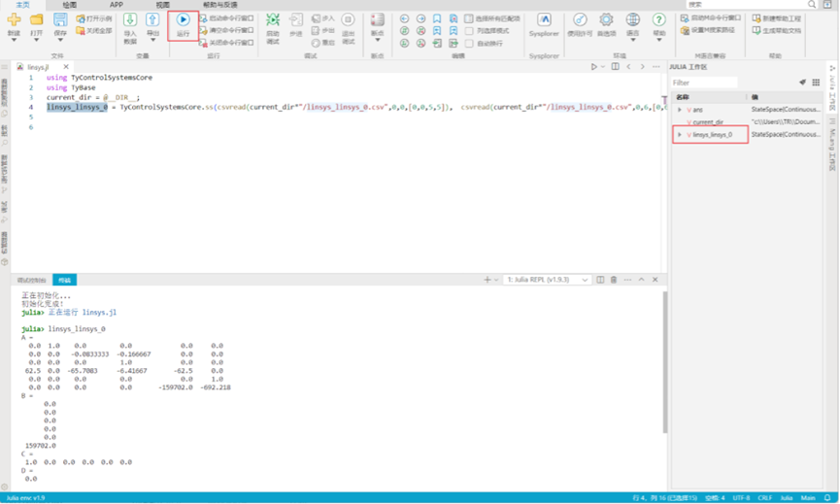Click 清空命令行窗口 to clear the command window
The height and width of the screenshot is (504, 840).
coord(226,30)
